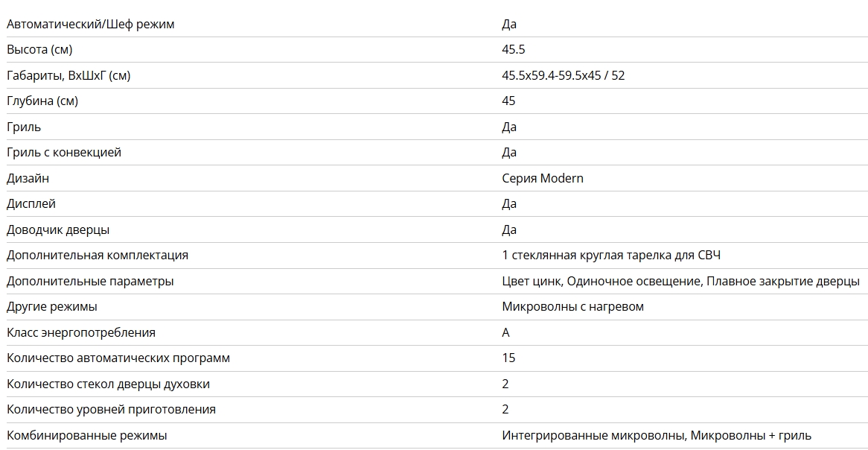The width and height of the screenshot is (868, 450).
Task: Click the 'Глубина (см)' label
Action: [x=42, y=101]
